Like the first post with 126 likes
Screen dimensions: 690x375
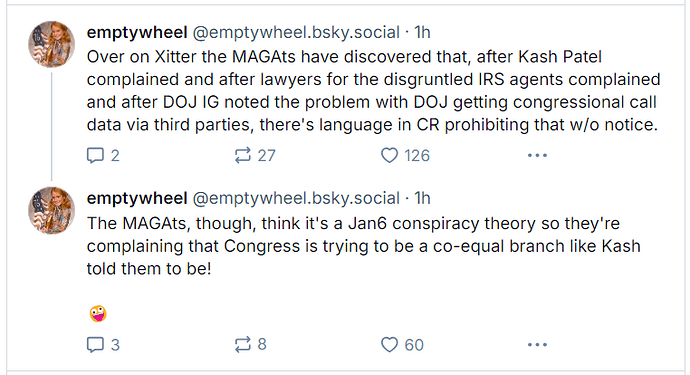coord(405,155)
